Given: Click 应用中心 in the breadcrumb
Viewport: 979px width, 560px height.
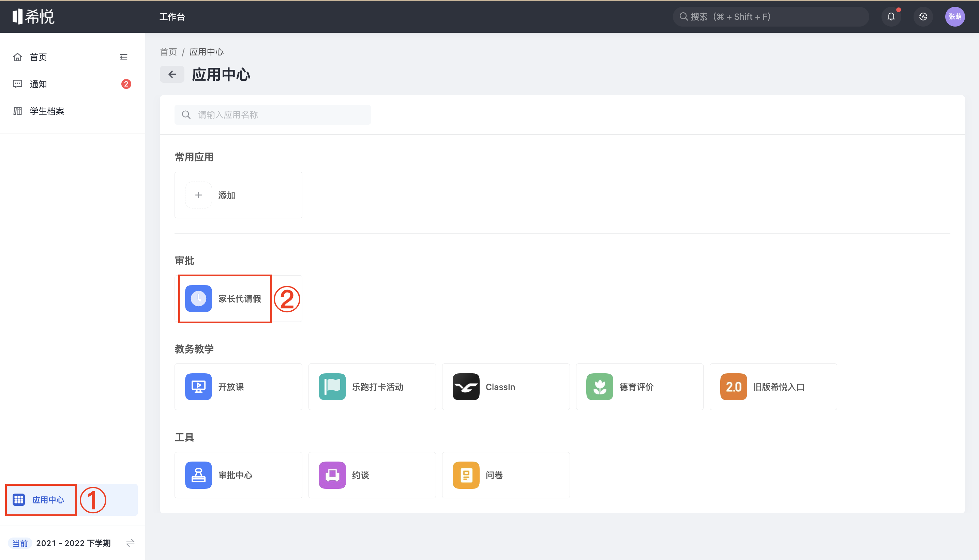Looking at the screenshot, I should point(206,52).
